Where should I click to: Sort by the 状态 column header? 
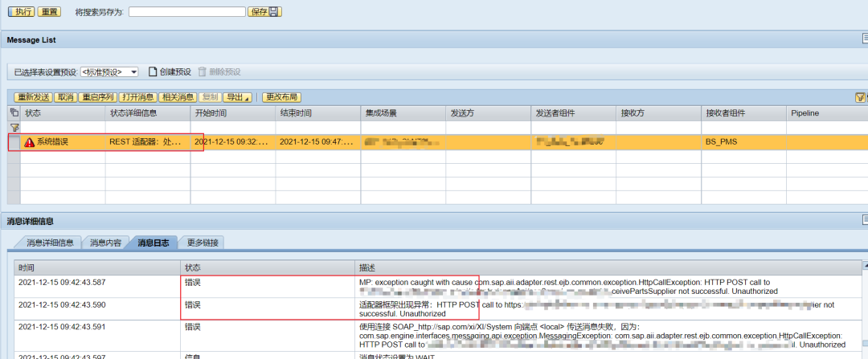coord(63,113)
